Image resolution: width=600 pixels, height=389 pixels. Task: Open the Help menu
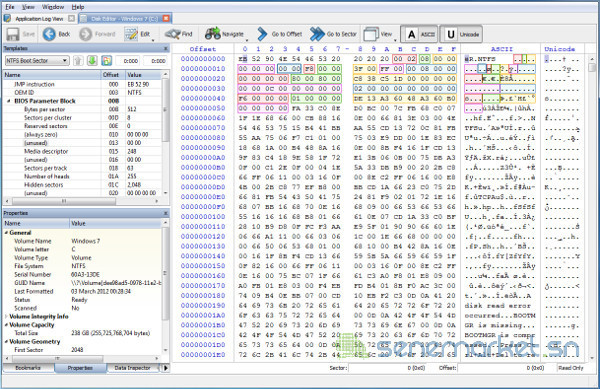pos(78,7)
